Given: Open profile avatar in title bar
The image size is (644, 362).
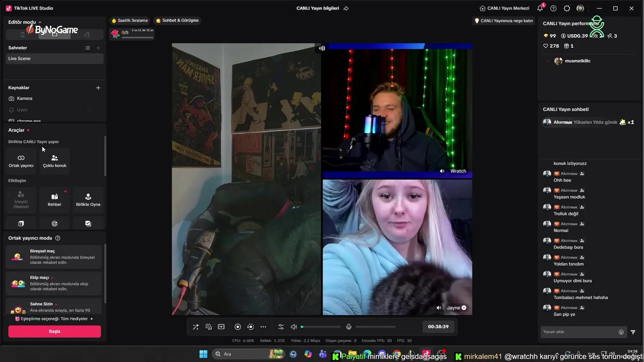Looking at the screenshot, I should [580, 9].
